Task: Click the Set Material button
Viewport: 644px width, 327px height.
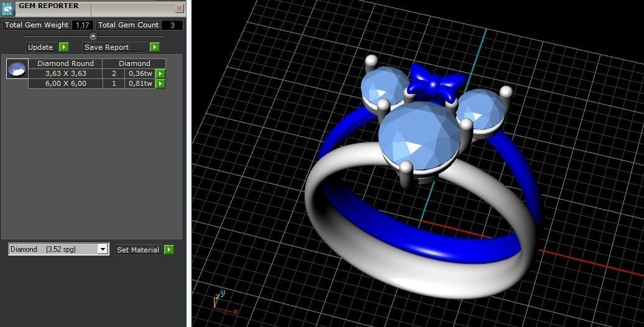Action: (x=137, y=250)
